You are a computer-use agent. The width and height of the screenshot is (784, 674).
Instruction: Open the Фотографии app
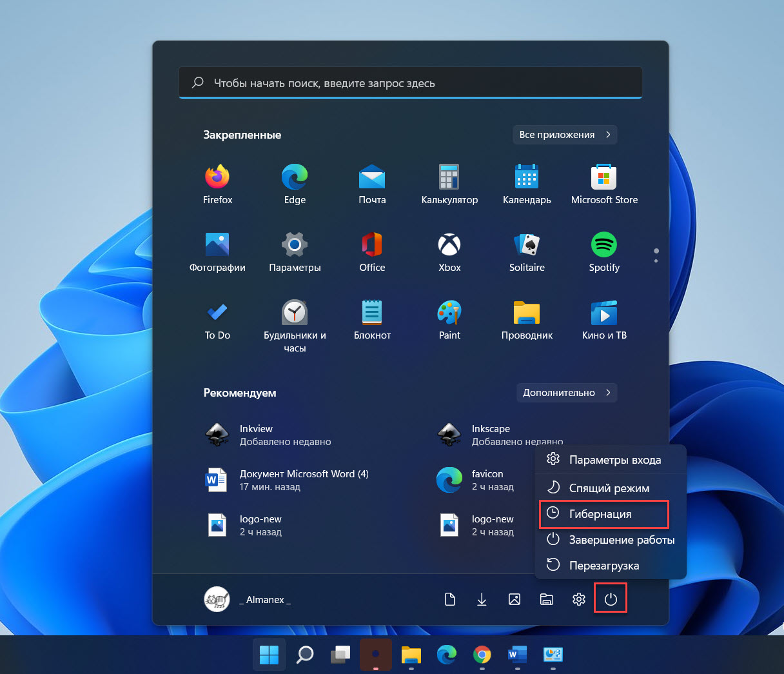[x=217, y=253]
